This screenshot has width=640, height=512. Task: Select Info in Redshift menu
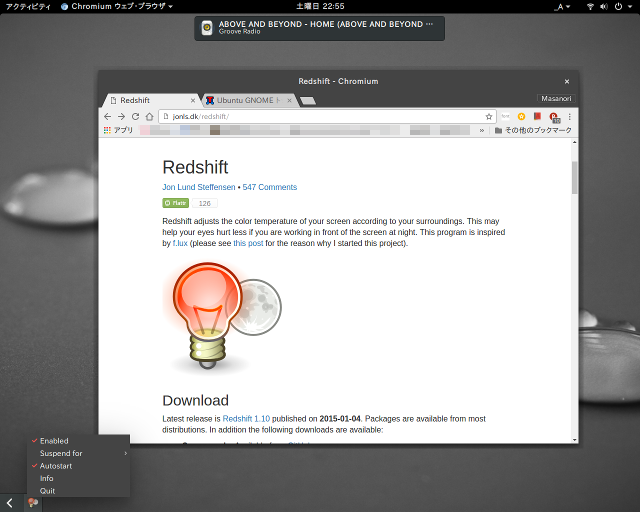tap(78, 478)
